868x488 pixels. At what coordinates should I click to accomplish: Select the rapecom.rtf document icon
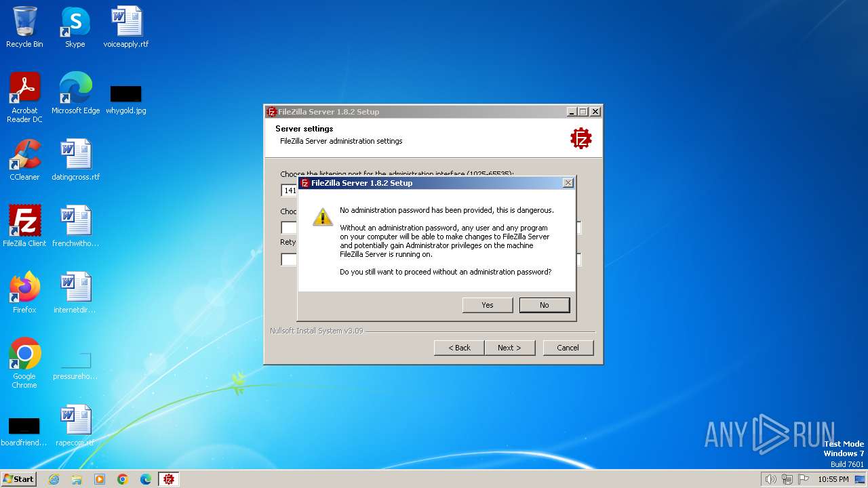pos(75,426)
